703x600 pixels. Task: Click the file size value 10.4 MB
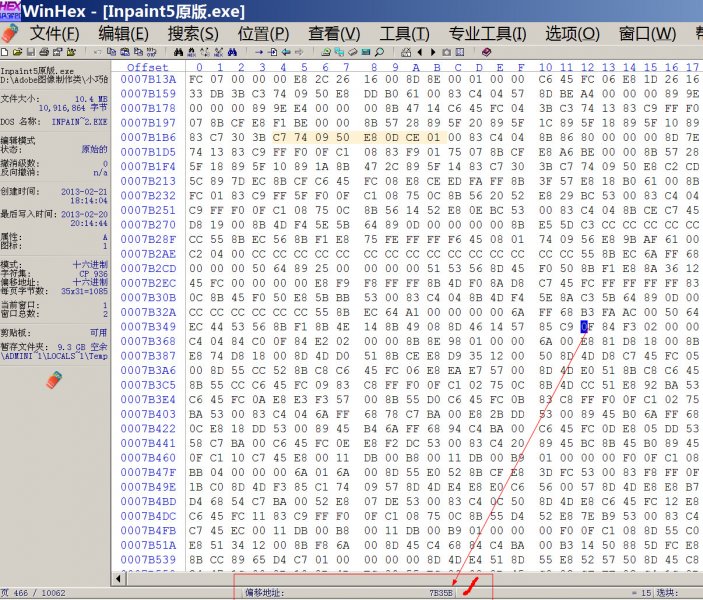pyautogui.click(x=91, y=99)
